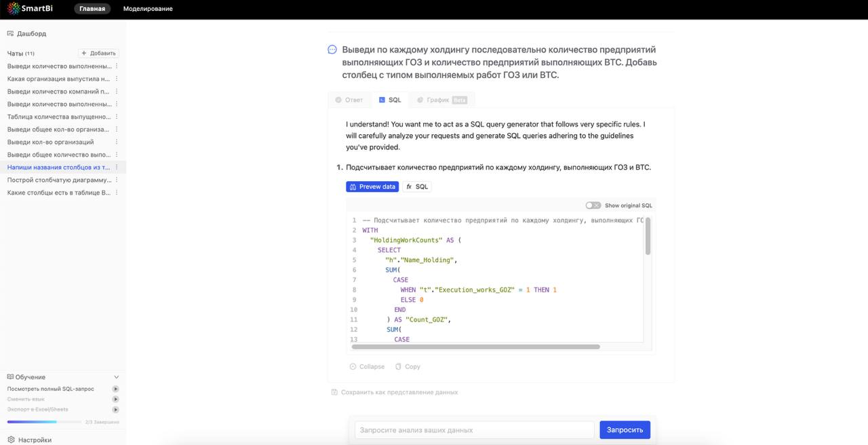Focus the 'Запросите анализ ваших данных' input
Image resolution: width=868 pixels, height=445 pixels.
click(x=475, y=430)
